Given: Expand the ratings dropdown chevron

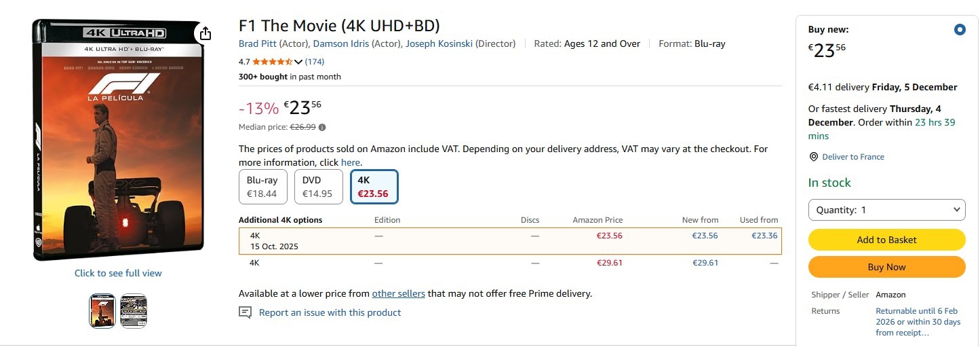Looking at the screenshot, I should coord(298,62).
